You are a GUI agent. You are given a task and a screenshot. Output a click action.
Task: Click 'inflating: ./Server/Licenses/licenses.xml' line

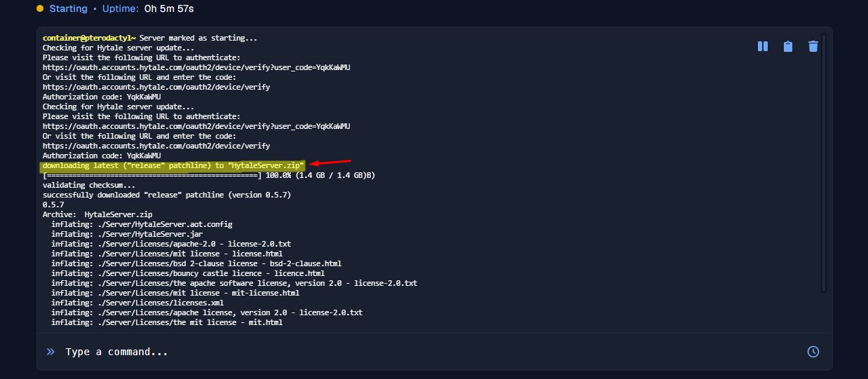pyautogui.click(x=137, y=303)
